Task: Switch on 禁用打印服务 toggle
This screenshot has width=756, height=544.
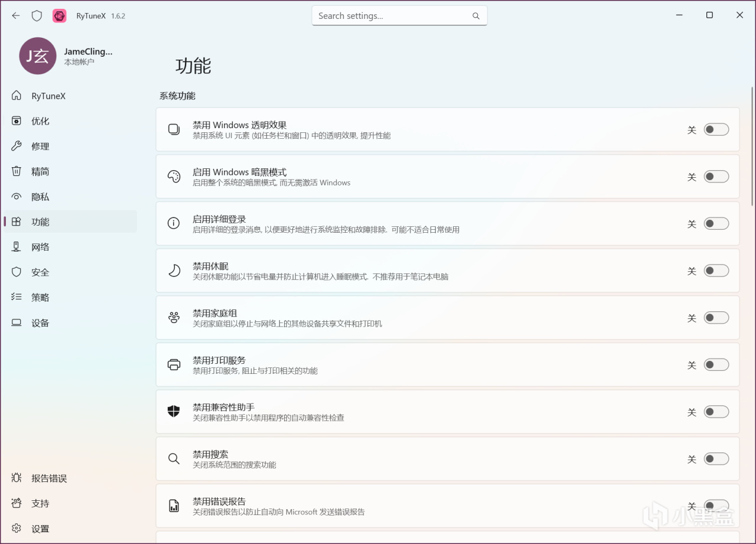Action: coord(716,364)
